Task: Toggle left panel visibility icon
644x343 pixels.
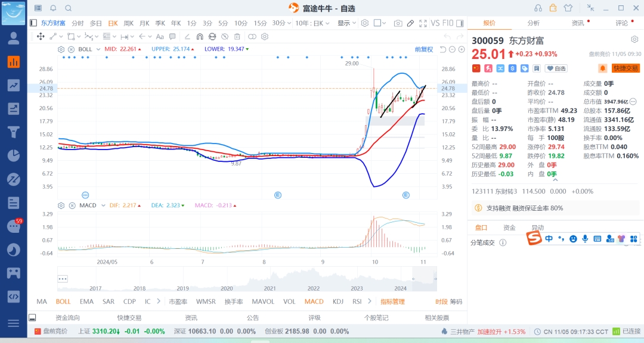Action: click(33, 23)
